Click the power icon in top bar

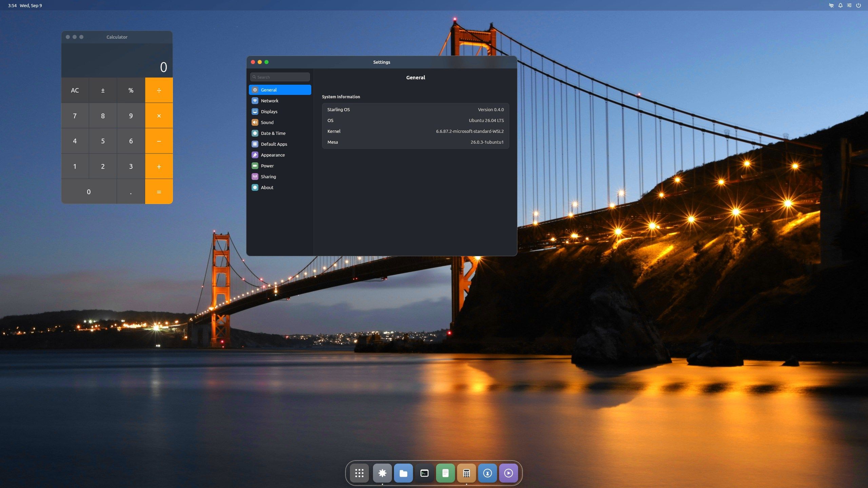tap(859, 5)
